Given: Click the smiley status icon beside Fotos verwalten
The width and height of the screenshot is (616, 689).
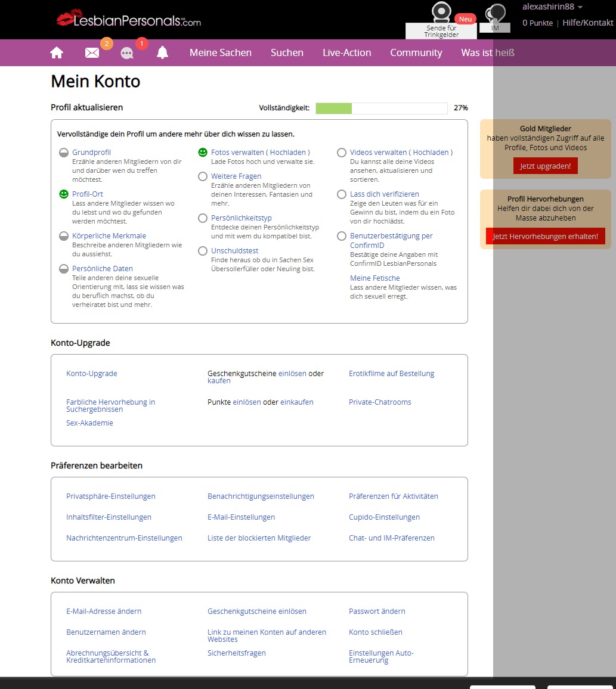Looking at the screenshot, I should click(203, 153).
